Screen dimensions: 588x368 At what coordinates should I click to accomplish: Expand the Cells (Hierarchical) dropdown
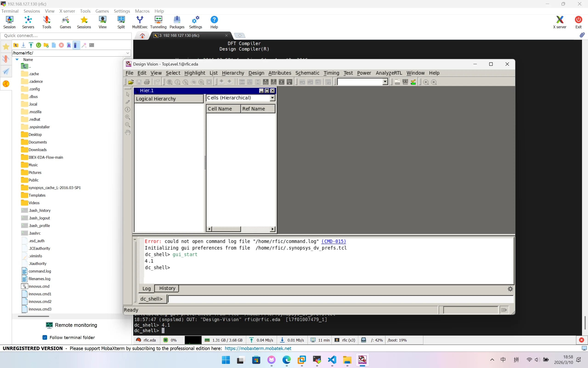[272, 98]
